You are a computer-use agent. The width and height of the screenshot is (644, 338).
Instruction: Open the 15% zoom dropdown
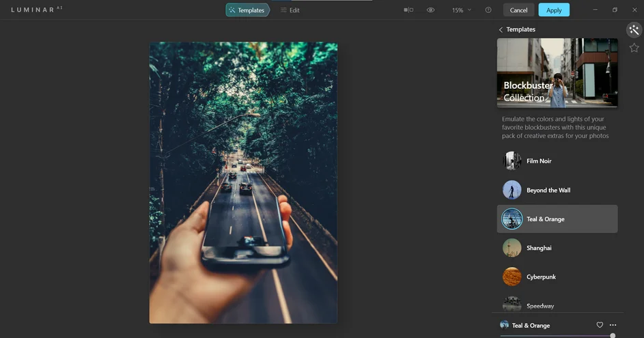point(461,10)
